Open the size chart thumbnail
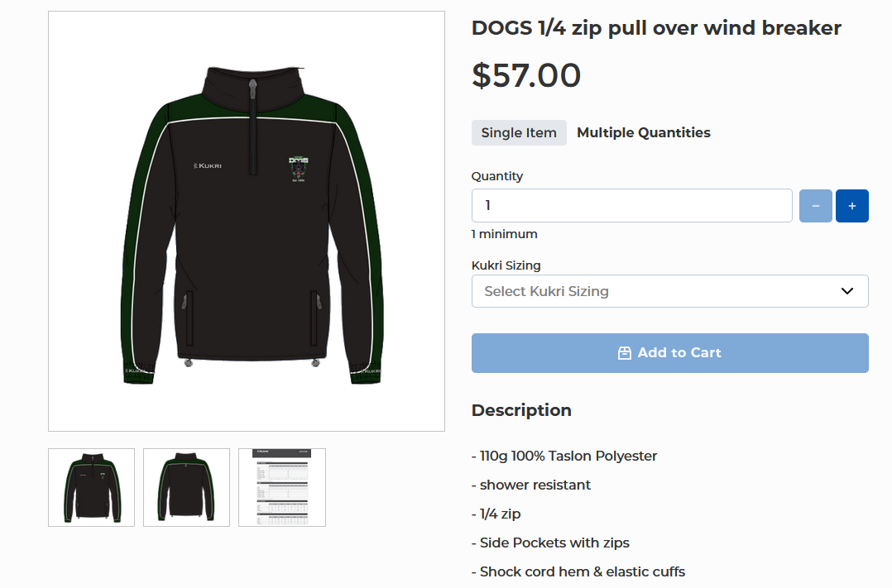This screenshot has width=892, height=588. tap(281, 487)
